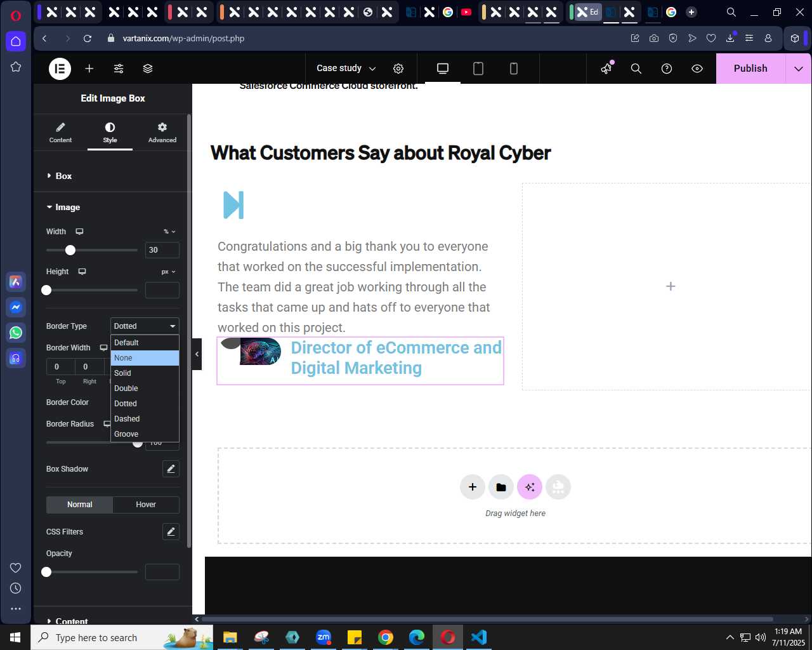
Task: Open Opera home sidebar icon
Action: 16,41
